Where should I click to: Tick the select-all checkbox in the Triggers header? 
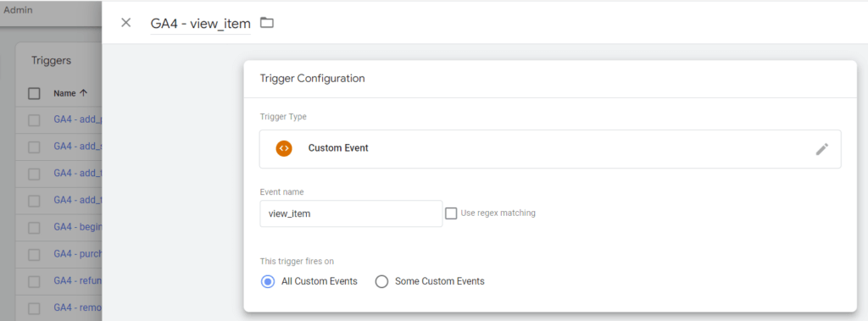[x=34, y=93]
